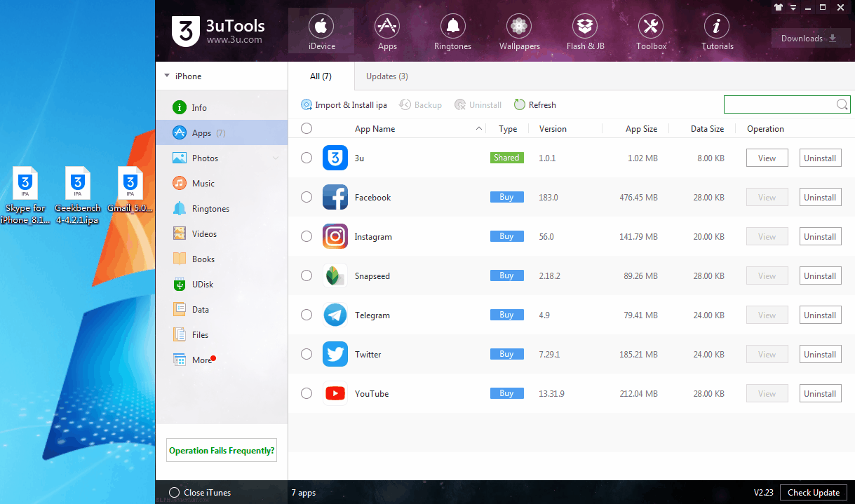Open Music in the sidebar

tap(222, 184)
